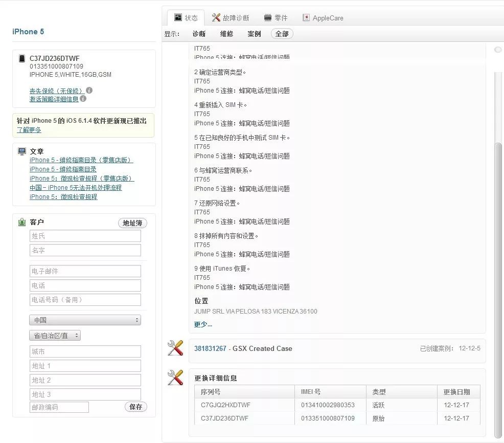Open 激活策略详细信息 link
The width and height of the screenshot is (504, 443).
tap(54, 99)
